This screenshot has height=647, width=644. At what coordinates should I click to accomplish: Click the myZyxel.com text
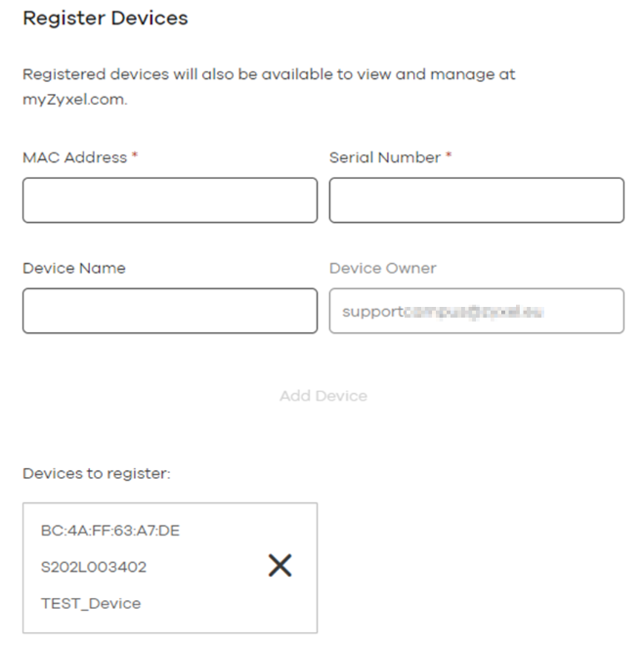tap(74, 100)
